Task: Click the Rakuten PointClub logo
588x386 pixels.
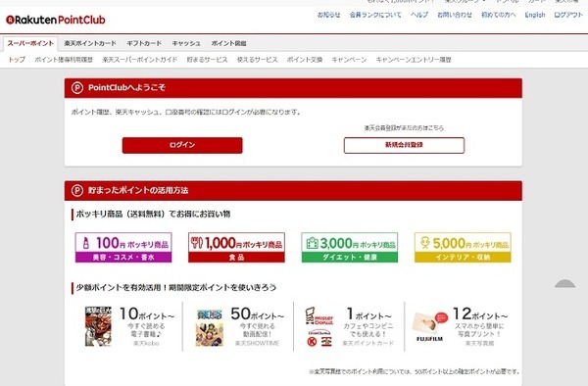Action: click(56, 20)
